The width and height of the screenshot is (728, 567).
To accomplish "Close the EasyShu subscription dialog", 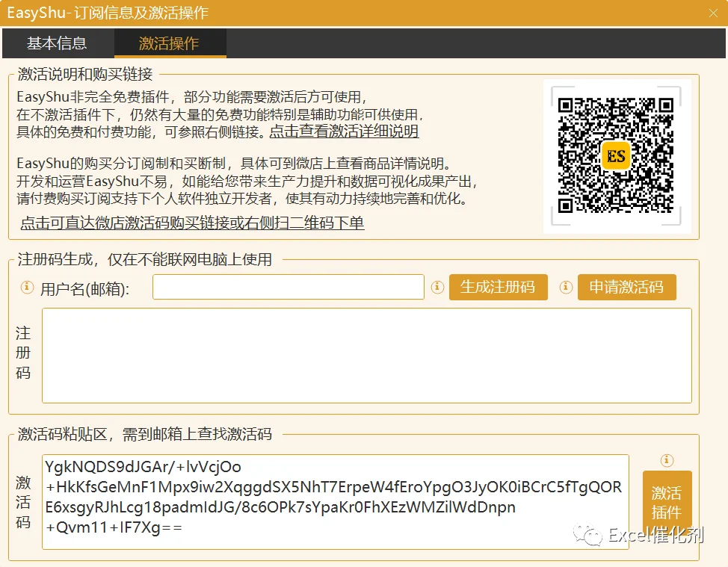I will click(x=713, y=13).
